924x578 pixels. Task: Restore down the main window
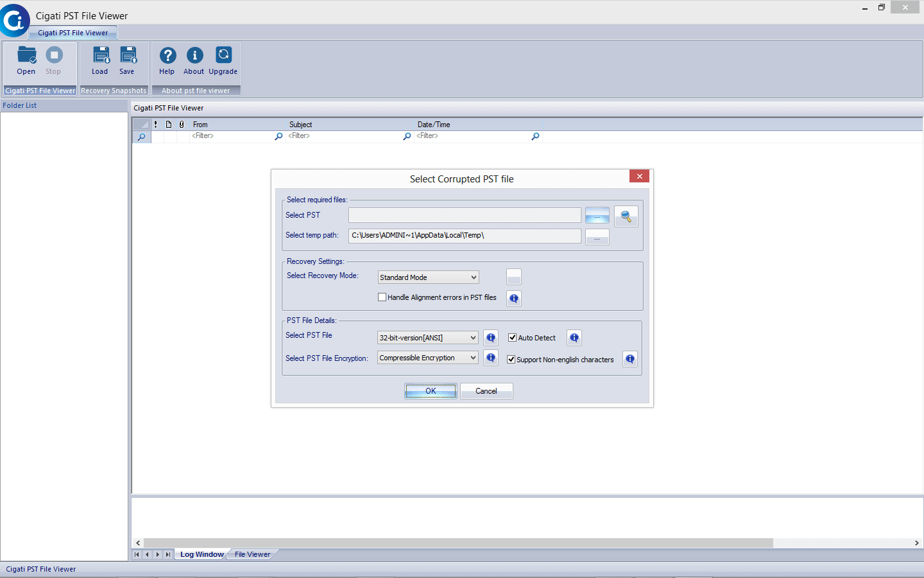[882, 8]
